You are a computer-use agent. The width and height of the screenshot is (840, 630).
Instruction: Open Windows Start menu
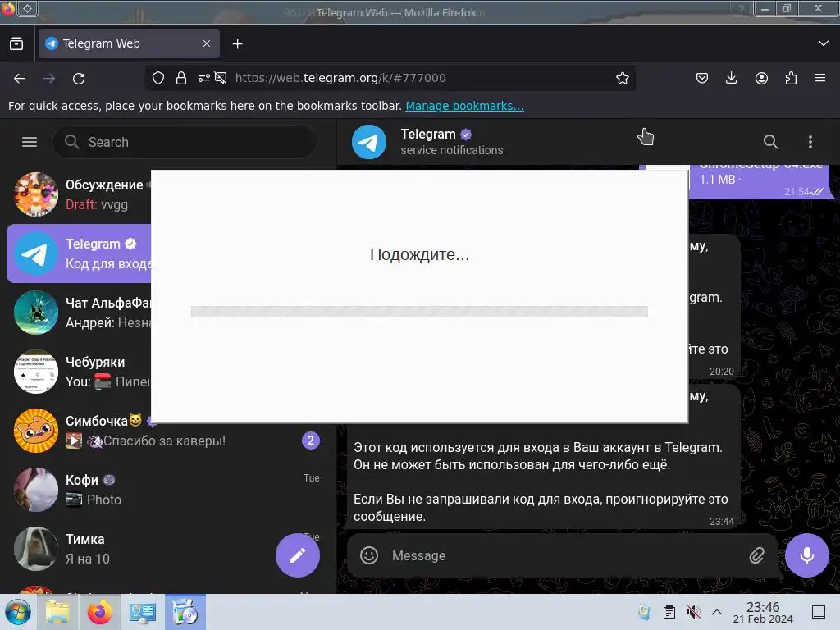[18, 612]
